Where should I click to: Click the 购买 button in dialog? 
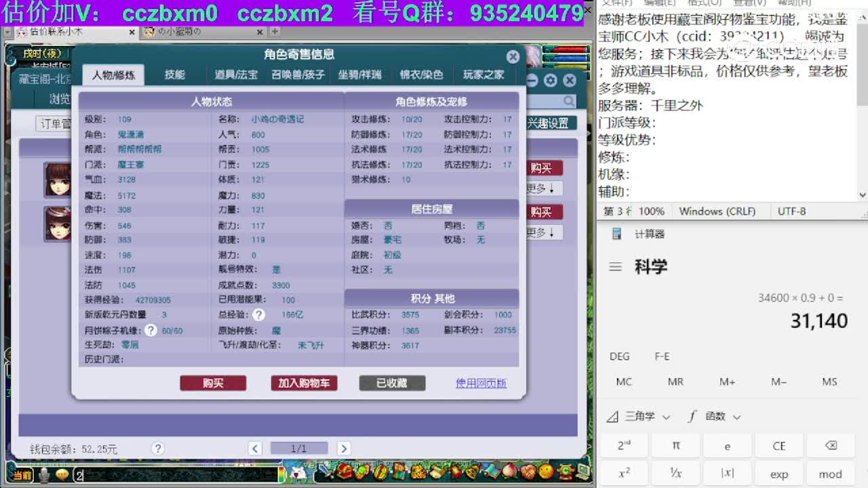[x=213, y=383]
